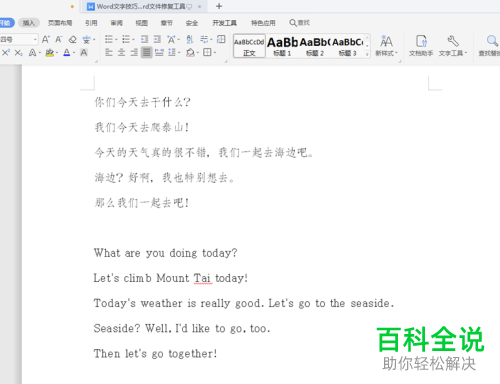
Task: Apply the outlined text effect icon
Action: pyautogui.click(x=32, y=53)
